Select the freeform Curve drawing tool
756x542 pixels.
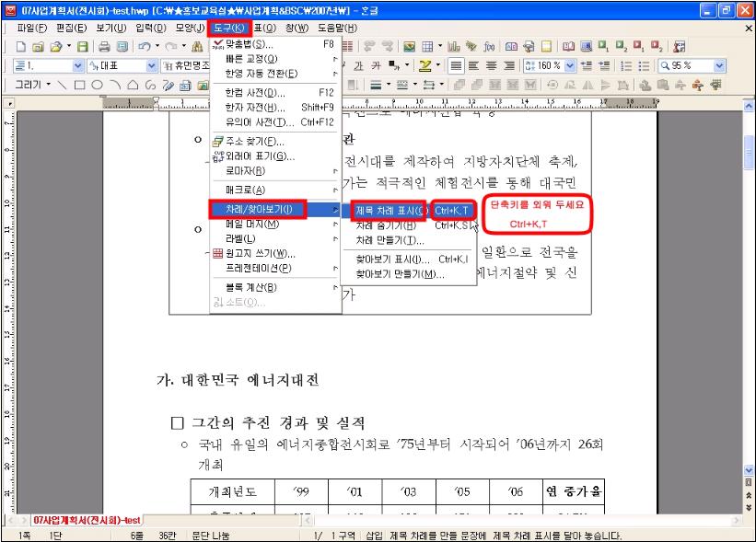150,86
